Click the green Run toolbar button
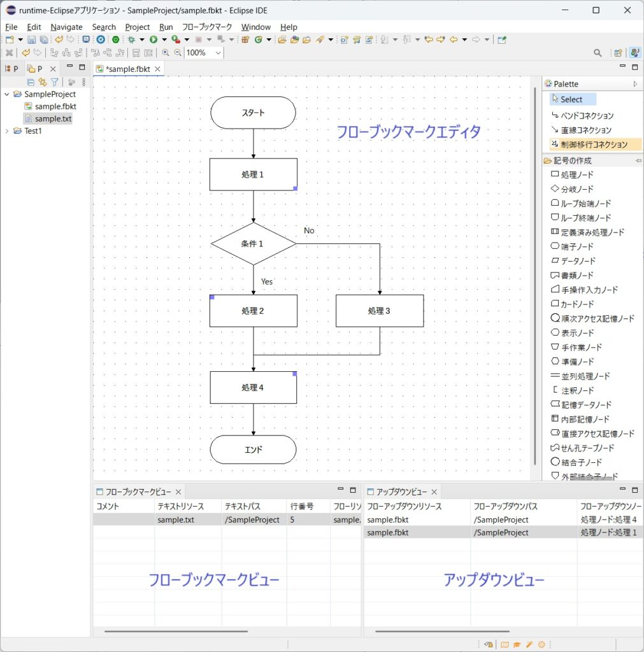Image resolution: width=644 pixels, height=652 pixels. (153, 39)
